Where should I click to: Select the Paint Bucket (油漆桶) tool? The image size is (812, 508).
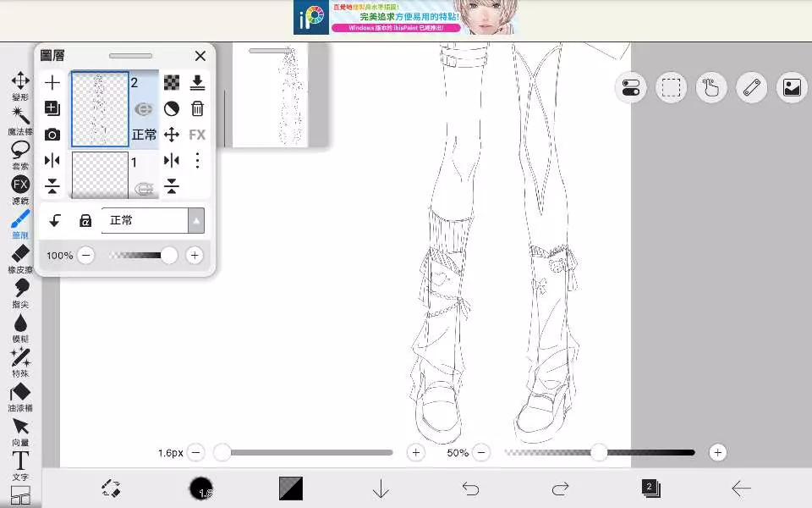pyautogui.click(x=20, y=397)
